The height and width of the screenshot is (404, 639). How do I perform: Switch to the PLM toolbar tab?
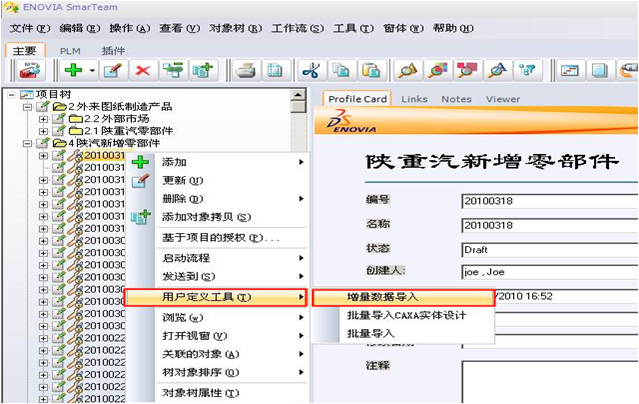[70, 51]
